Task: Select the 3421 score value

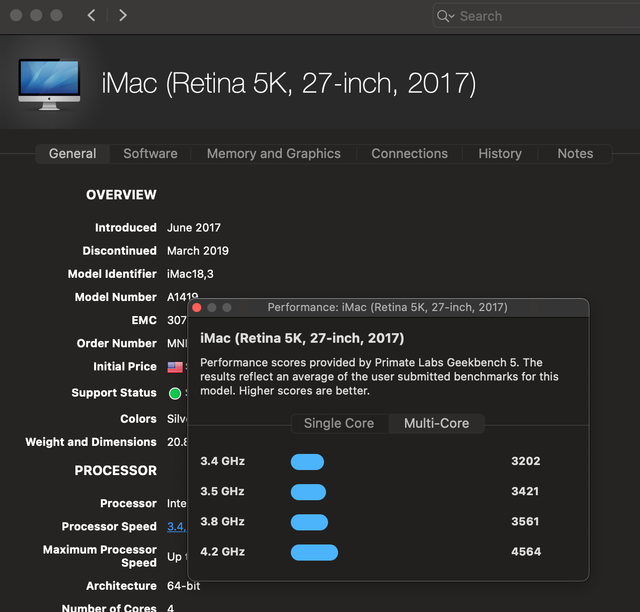Action: [525, 492]
